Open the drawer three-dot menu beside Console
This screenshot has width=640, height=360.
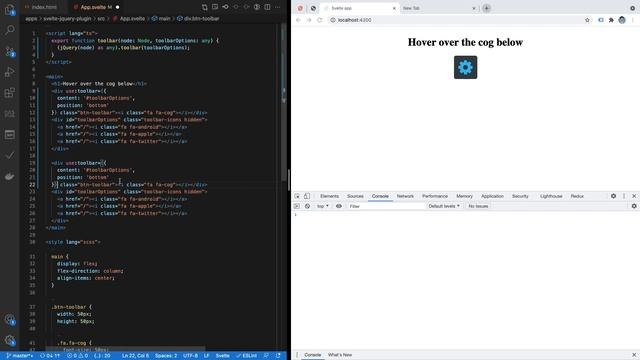tap(297, 355)
